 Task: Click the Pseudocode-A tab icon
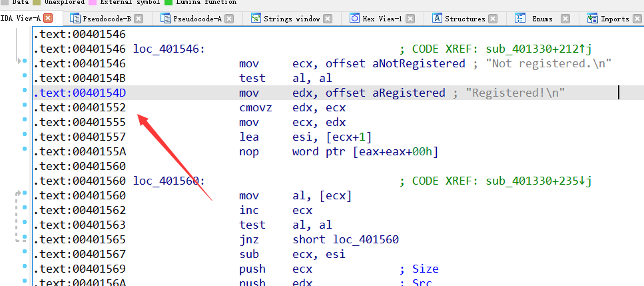click(x=166, y=19)
